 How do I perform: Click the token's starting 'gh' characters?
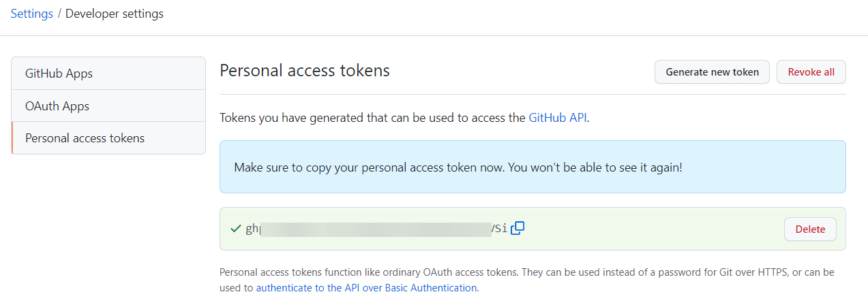tap(252, 229)
